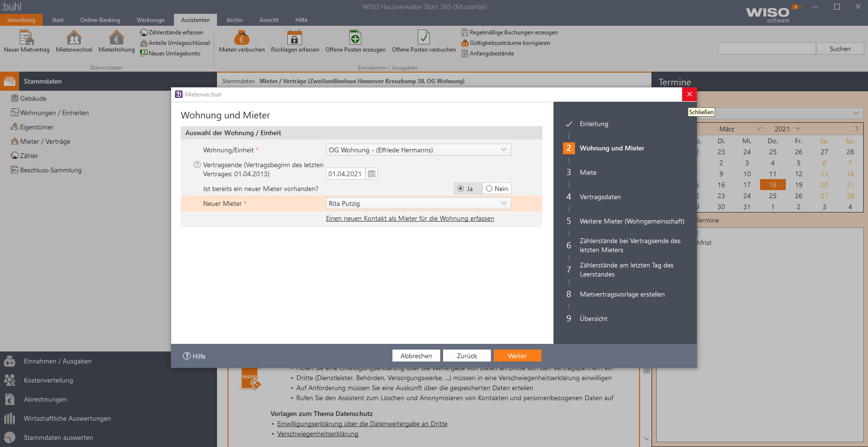
Task: Click the Rücklagen erfassen icon
Action: (x=294, y=38)
